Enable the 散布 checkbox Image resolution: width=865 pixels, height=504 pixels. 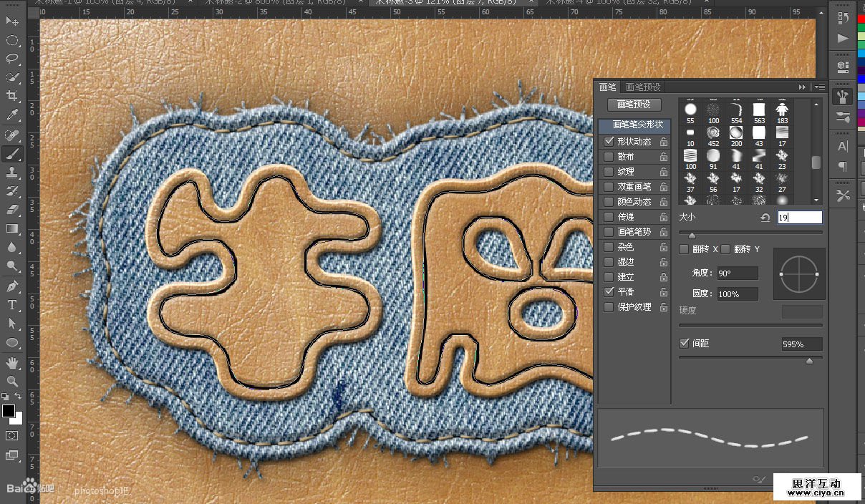click(x=609, y=157)
